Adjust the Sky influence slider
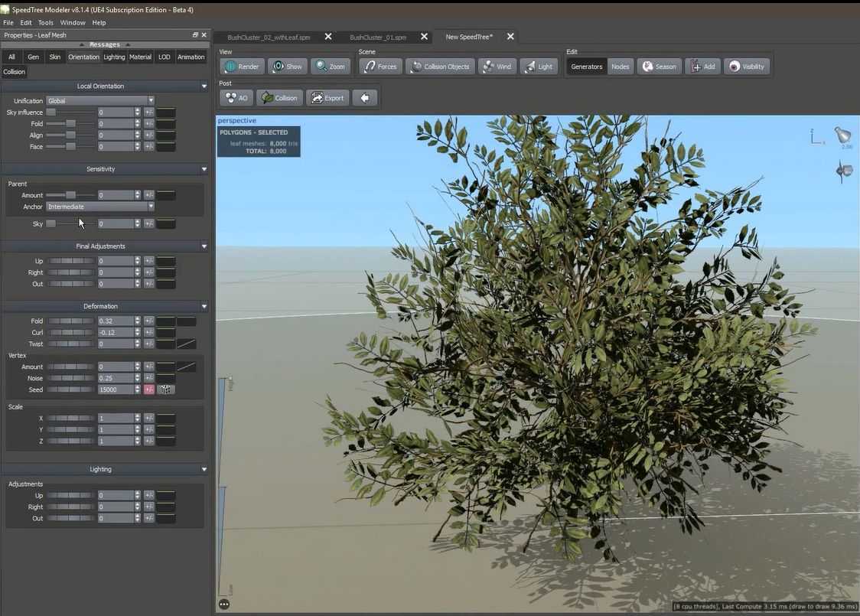The width and height of the screenshot is (860, 616). coord(69,112)
